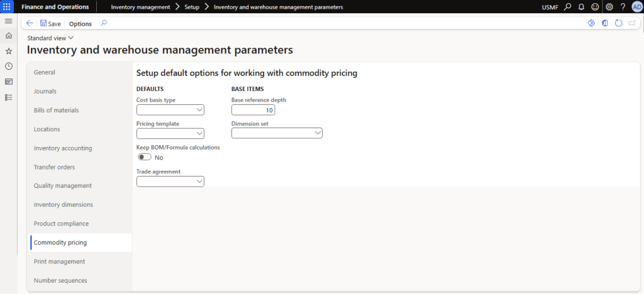Open the Modules list icon in sidebar

pyautogui.click(x=8, y=97)
